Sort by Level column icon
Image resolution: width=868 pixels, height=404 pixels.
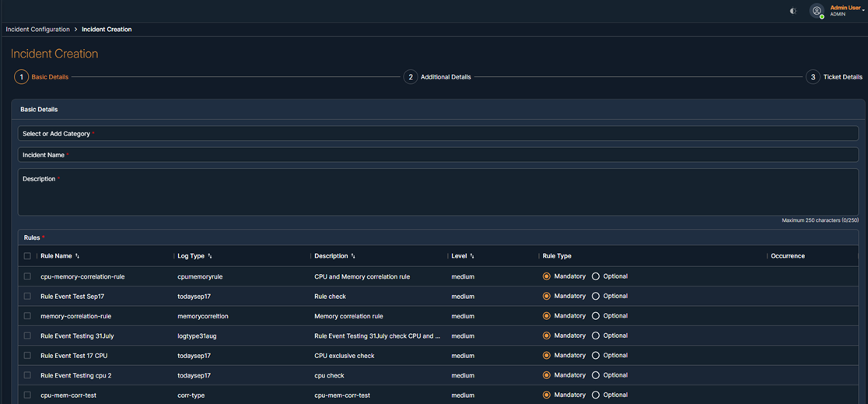472,256
